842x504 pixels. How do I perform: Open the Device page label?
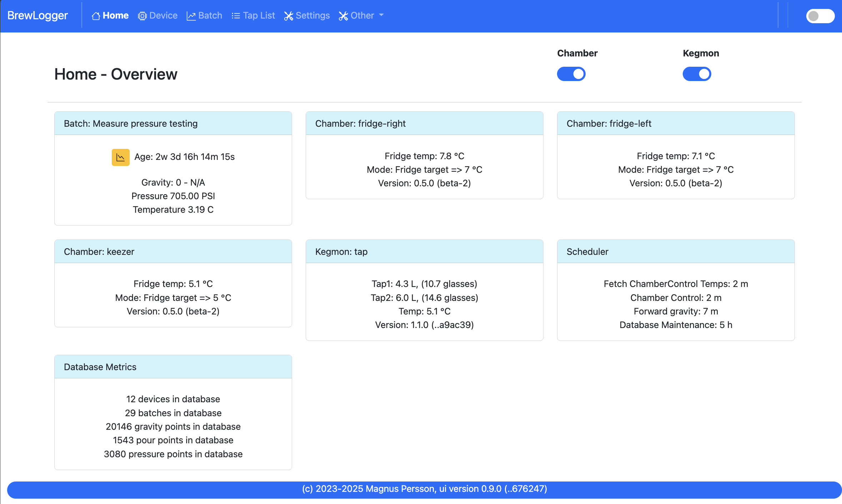coord(163,16)
